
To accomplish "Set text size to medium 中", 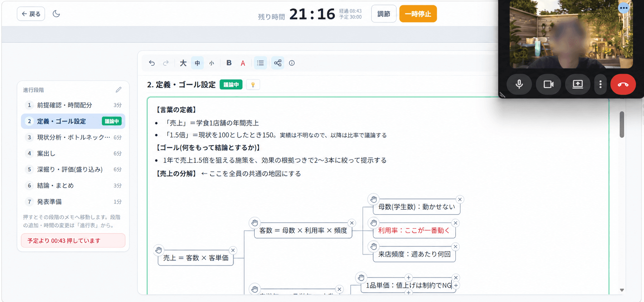I will tap(197, 63).
